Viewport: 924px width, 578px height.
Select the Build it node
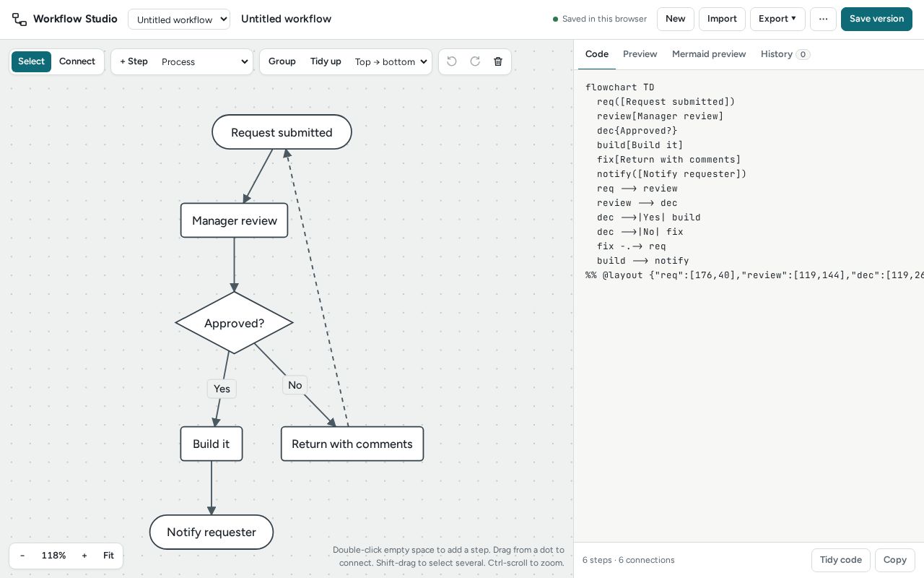[212, 444]
